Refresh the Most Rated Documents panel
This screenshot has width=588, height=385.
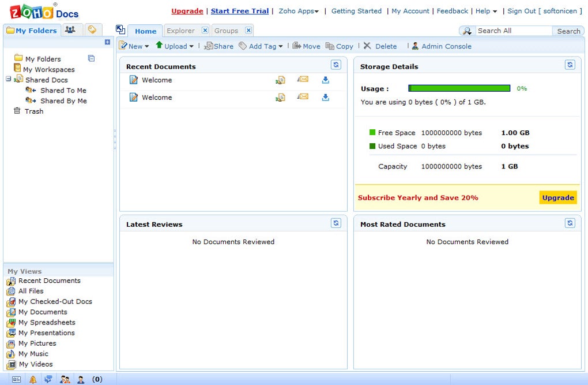point(570,223)
